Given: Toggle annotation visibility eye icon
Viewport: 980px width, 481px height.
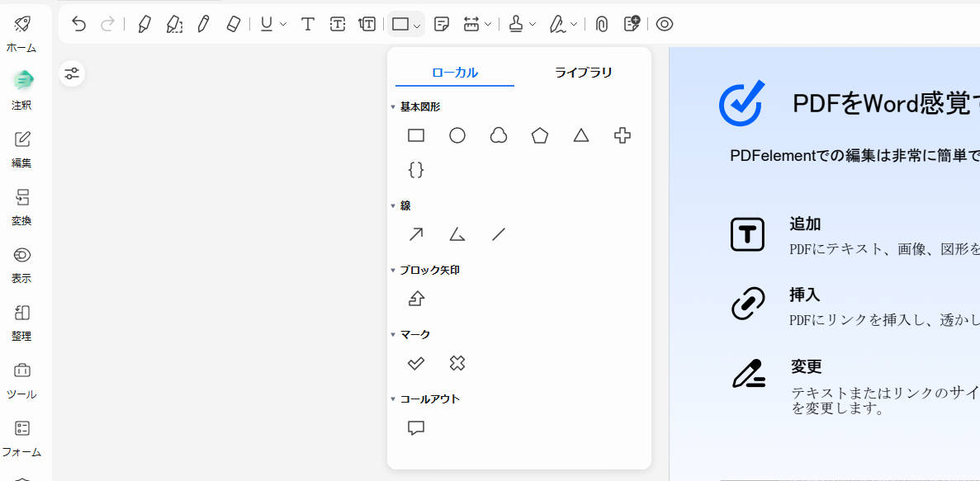Looking at the screenshot, I should click(665, 24).
